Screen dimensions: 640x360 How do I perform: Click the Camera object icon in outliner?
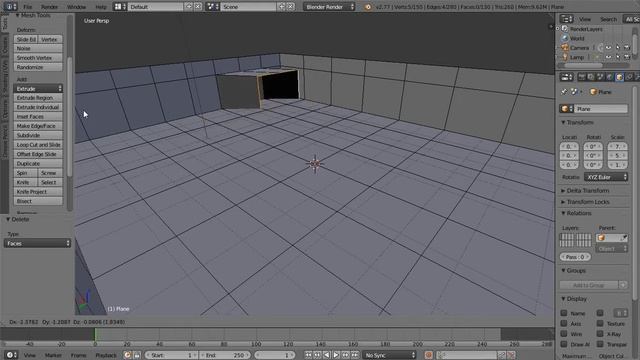pyautogui.click(x=565, y=48)
